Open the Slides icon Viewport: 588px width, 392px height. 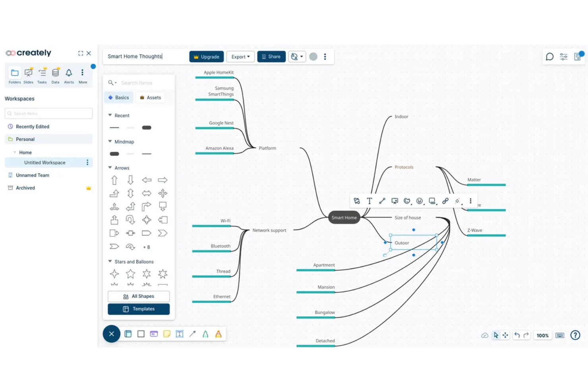(28, 73)
